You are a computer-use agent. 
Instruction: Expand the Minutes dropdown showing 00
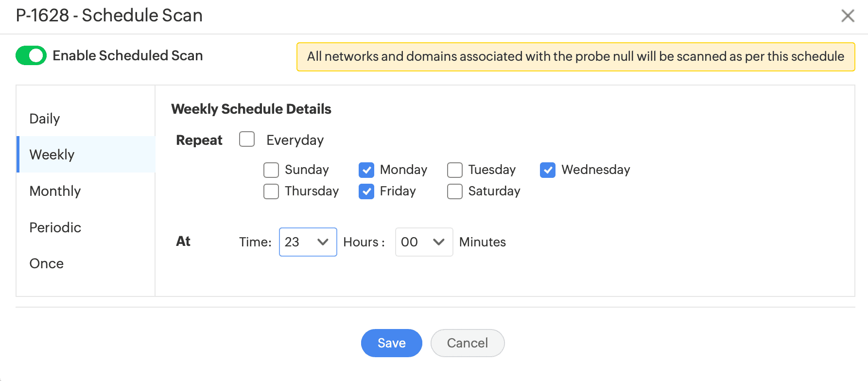click(424, 242)
